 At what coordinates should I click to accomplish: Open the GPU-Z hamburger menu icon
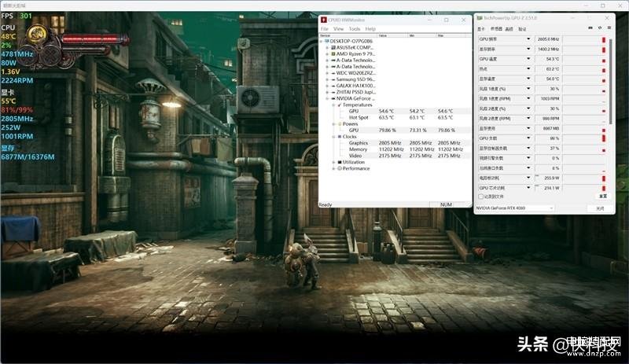tap(609, 28)
